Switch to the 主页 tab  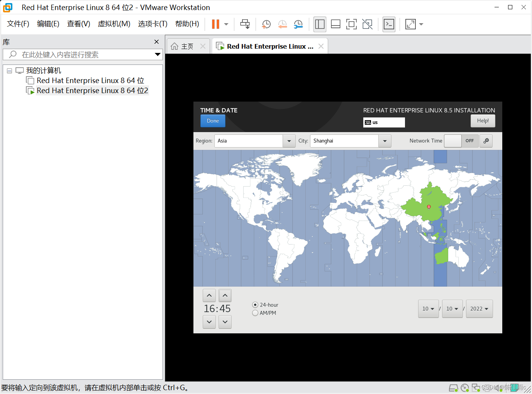(187, 46)
